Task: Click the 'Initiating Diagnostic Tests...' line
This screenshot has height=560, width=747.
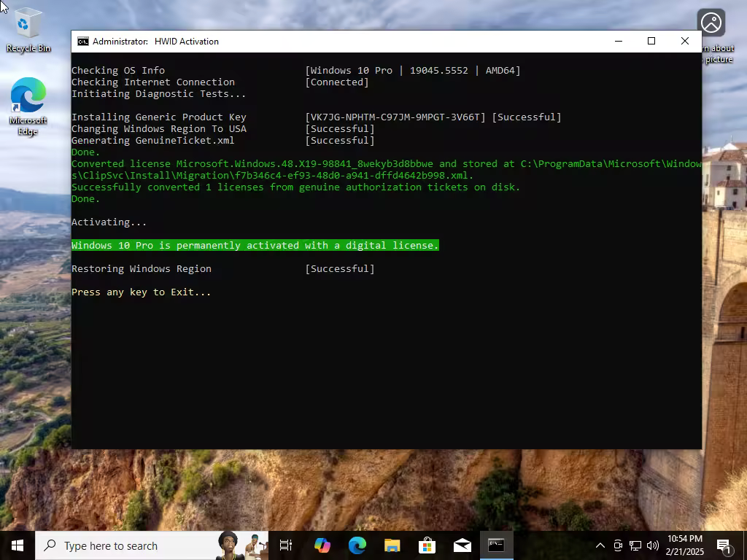Action: pos(158,94)
